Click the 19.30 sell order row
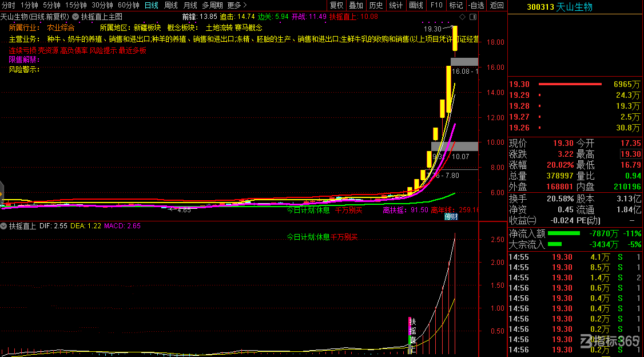 tap(574, 84)
